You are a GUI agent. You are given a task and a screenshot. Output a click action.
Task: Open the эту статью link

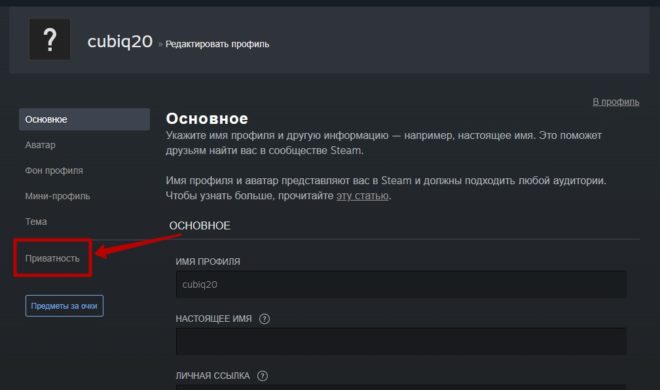[362, 196]
